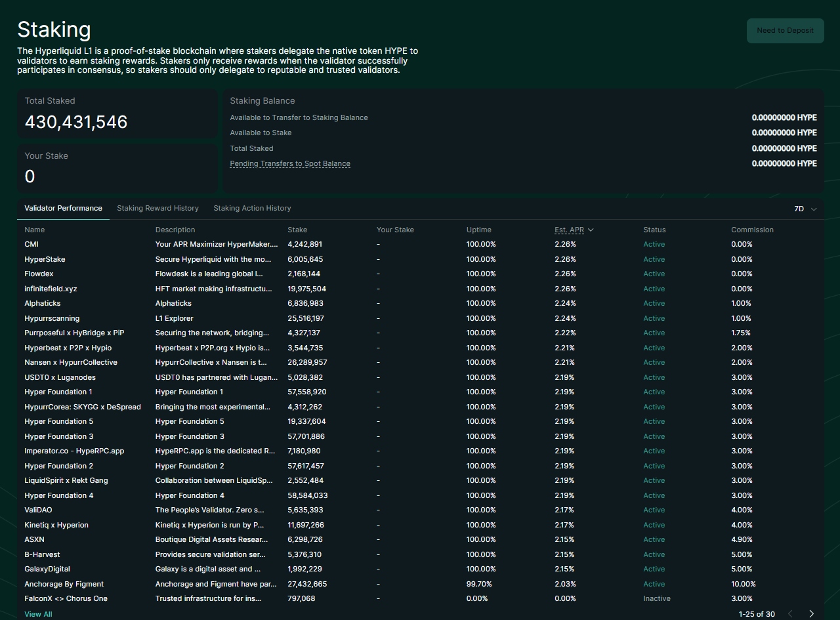Switch to the Staking Action History tab
Screen dimensions: 840x620
click(x=252, y=208)
